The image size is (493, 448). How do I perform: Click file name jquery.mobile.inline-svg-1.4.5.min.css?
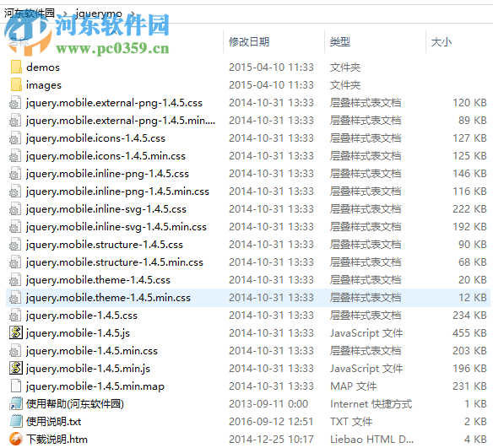click(x=116, y=227)
